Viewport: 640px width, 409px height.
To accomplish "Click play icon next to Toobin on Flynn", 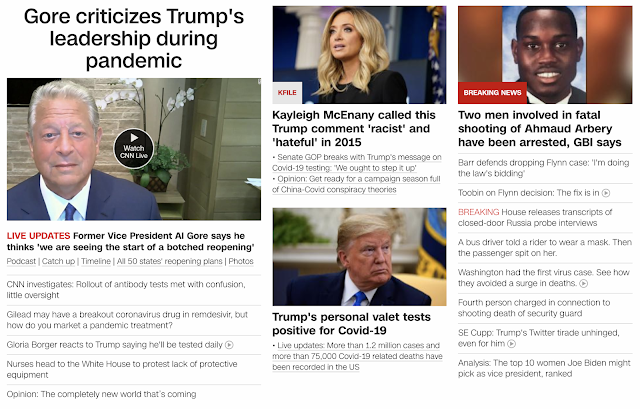I will point(606,193).
